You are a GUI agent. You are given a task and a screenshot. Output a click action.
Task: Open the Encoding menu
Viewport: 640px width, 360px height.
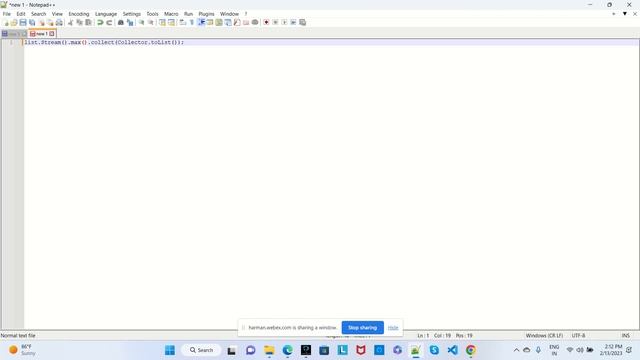click(79, 14)
